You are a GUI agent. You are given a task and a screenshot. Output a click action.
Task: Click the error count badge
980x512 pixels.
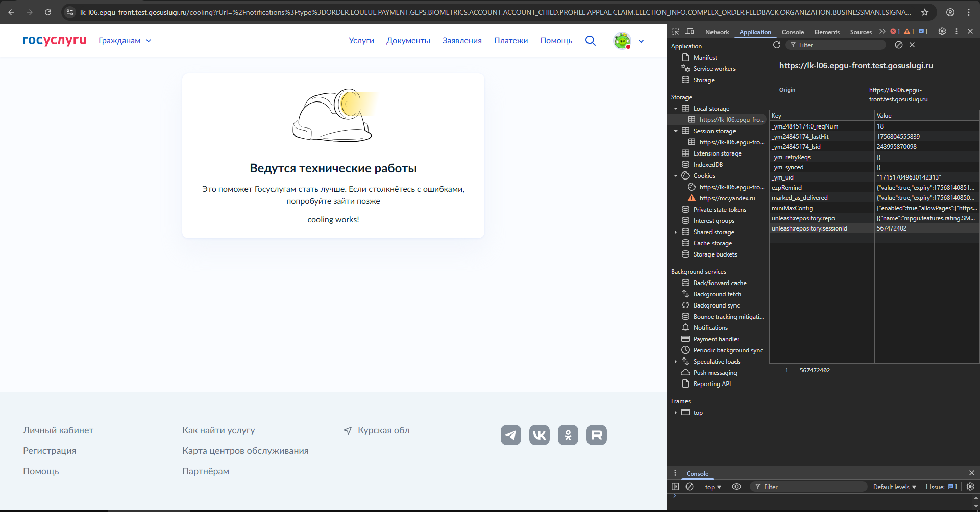[x=895, y=32]
